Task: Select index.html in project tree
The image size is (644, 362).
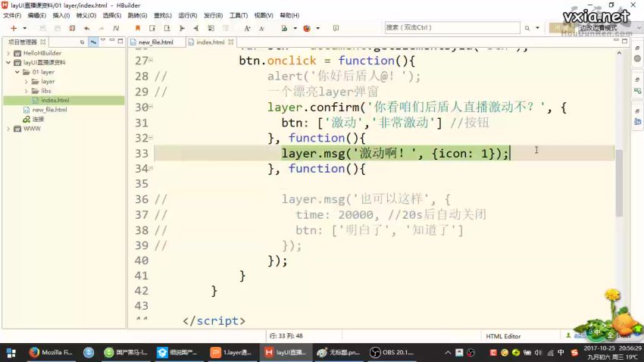Action: point(55,100)
